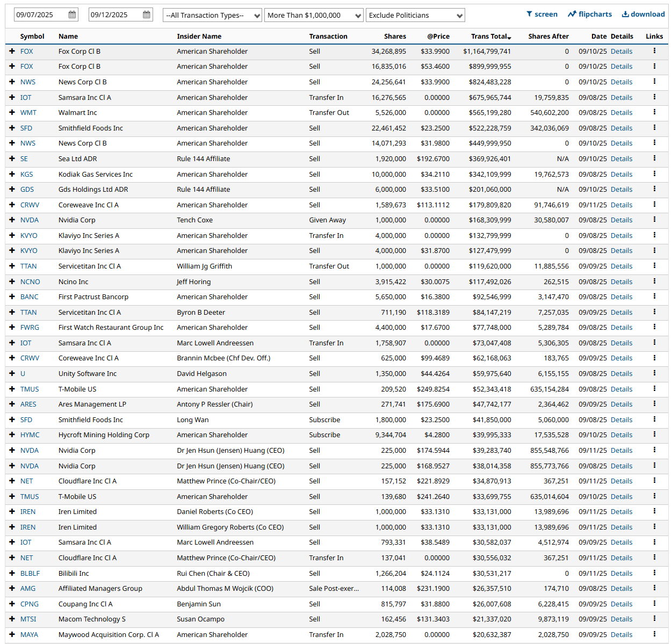Sort table by Trans Total column
Viewport: 672px width, 644px height.
[491, 36]
